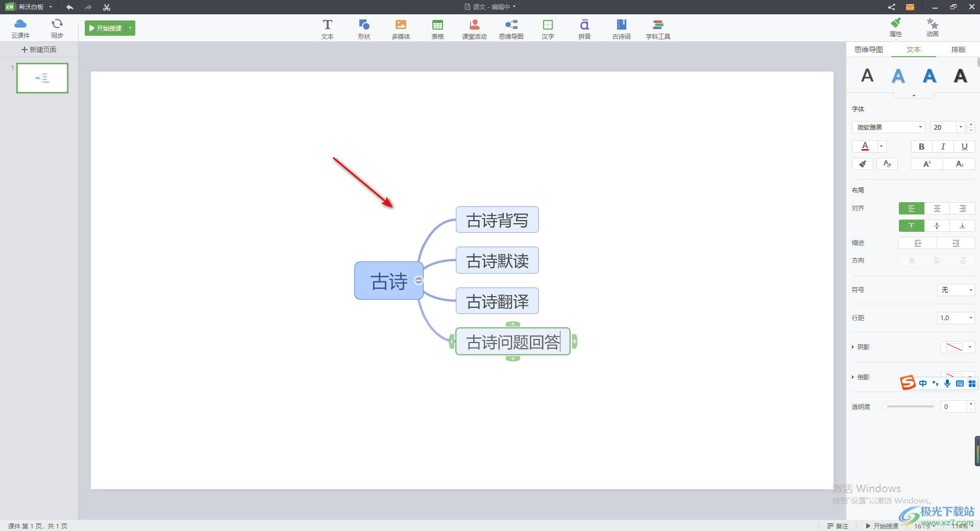
Task: Open the font family dropdown 微软雅黑
Action: [889, 127]
